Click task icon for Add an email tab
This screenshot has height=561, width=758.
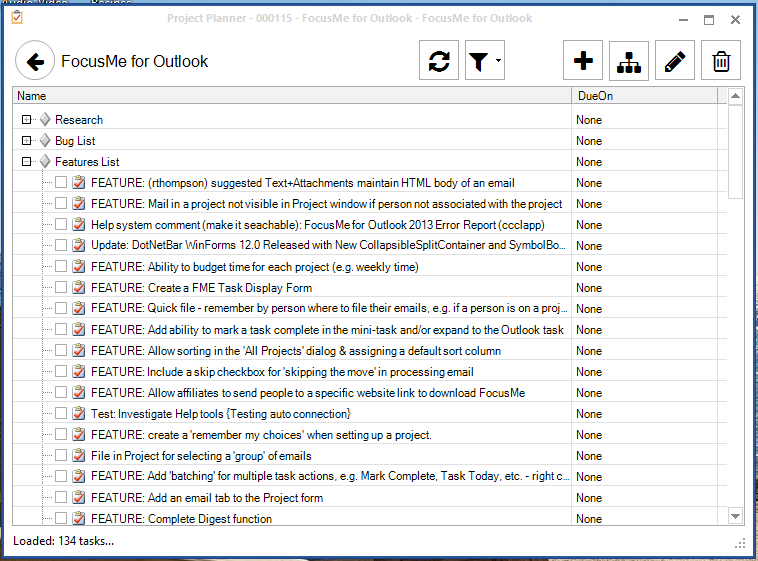pos(78,497)
